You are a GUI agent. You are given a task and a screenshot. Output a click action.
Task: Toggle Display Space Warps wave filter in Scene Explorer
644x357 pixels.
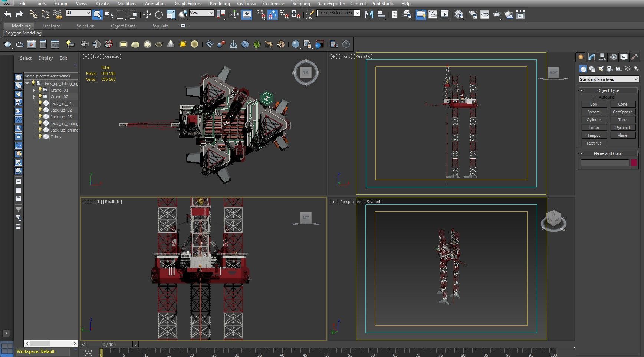click(x=19, y=120)
